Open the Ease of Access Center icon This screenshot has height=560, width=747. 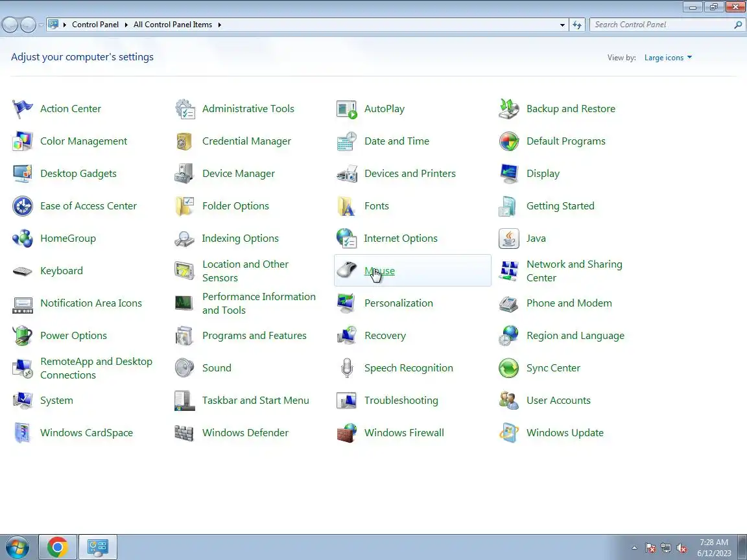tap(23, 206)
